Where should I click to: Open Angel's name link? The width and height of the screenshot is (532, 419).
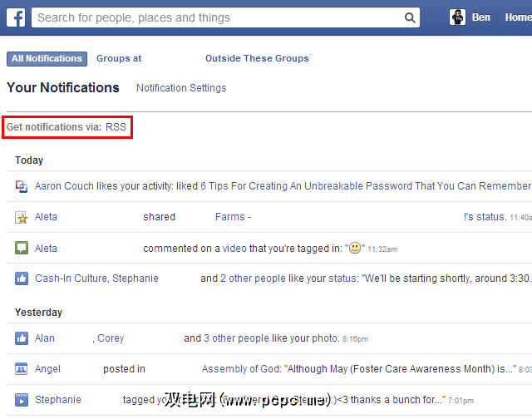click(47, 369)
